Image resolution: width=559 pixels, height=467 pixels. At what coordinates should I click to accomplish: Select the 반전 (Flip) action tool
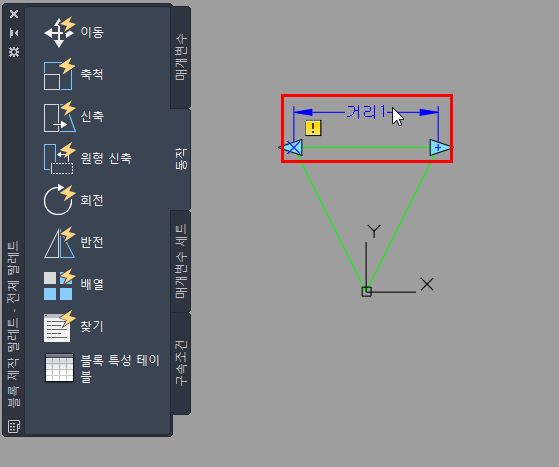coord(74,242)
